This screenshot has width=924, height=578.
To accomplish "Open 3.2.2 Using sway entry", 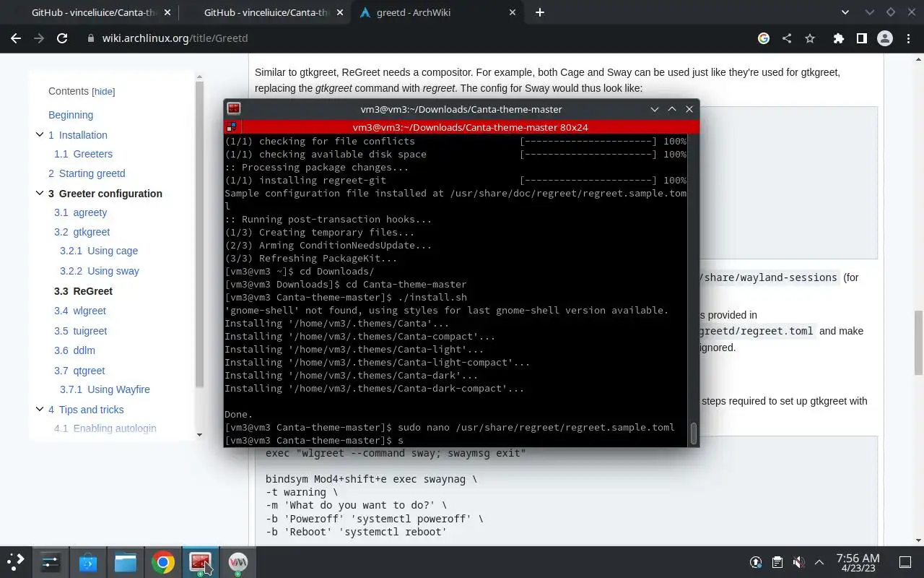I will (100, 271).
